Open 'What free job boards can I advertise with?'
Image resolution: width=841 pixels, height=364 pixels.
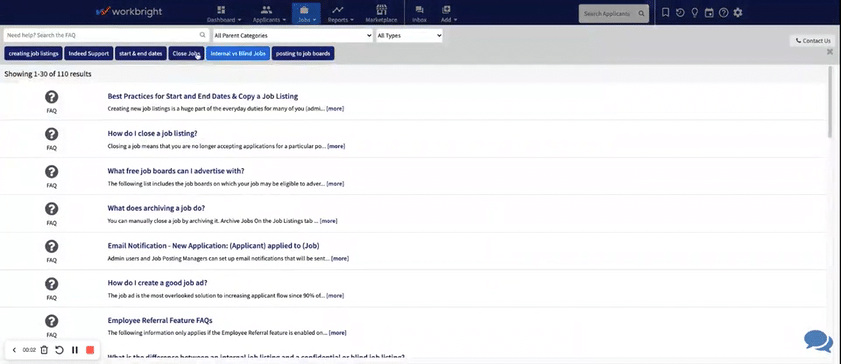click(176, 171)
